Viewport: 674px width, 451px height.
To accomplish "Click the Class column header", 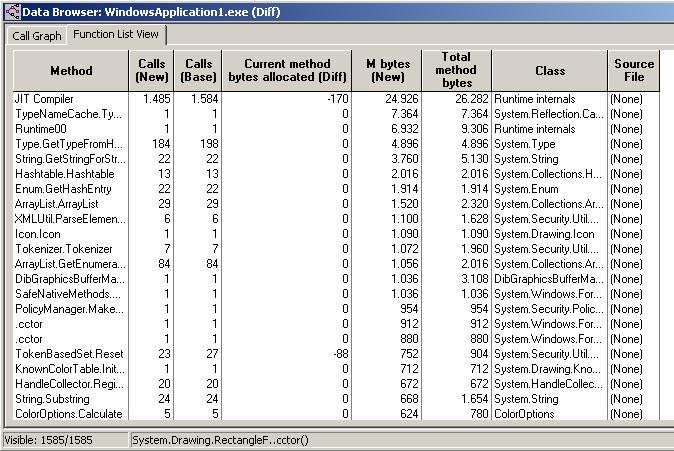I will [549, 71].
